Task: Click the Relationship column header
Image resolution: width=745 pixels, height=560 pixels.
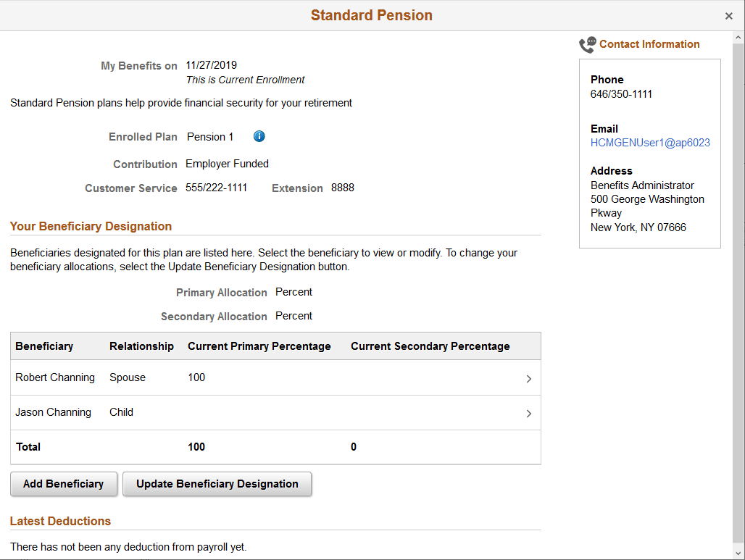Action: coord(141,346)
